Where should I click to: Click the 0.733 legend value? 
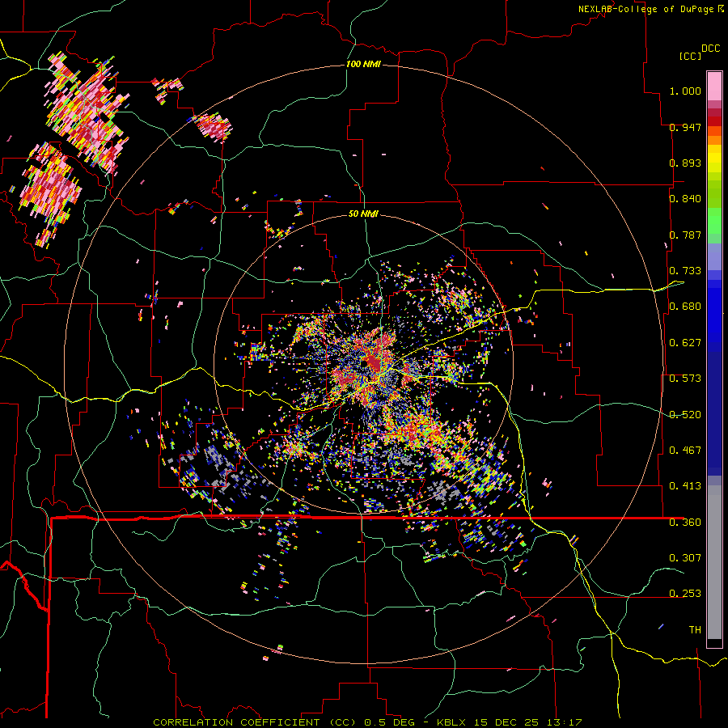click(x=685, y=271)
